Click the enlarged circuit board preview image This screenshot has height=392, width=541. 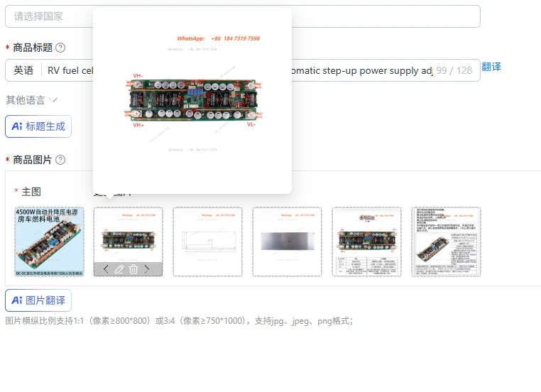point(192,100)
